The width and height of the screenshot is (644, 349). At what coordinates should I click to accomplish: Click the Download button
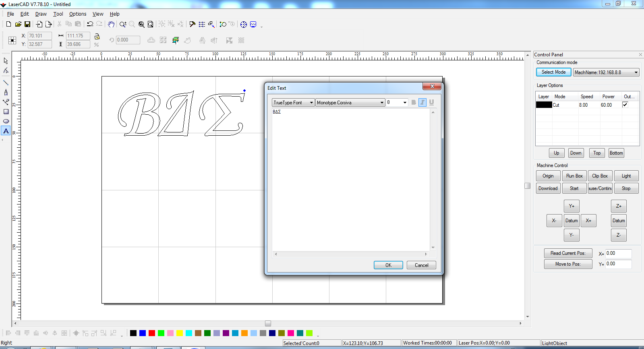click(x=548, y=188)
